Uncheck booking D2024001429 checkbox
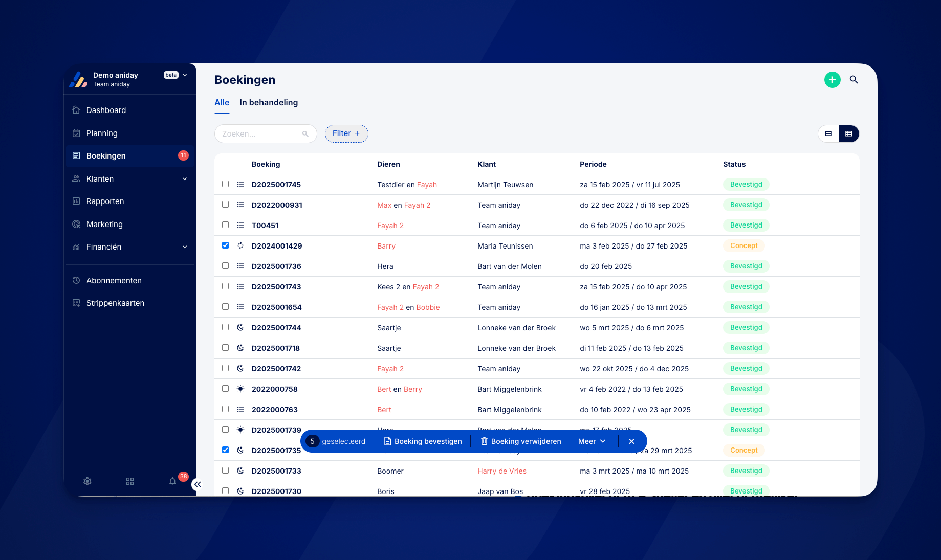Viewport: 941px width, 560px height. tap(225, 245)
